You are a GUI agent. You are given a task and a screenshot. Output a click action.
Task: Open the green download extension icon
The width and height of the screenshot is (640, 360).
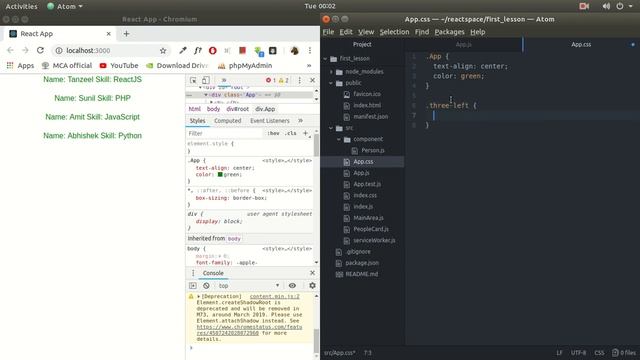tap(258, 51)
